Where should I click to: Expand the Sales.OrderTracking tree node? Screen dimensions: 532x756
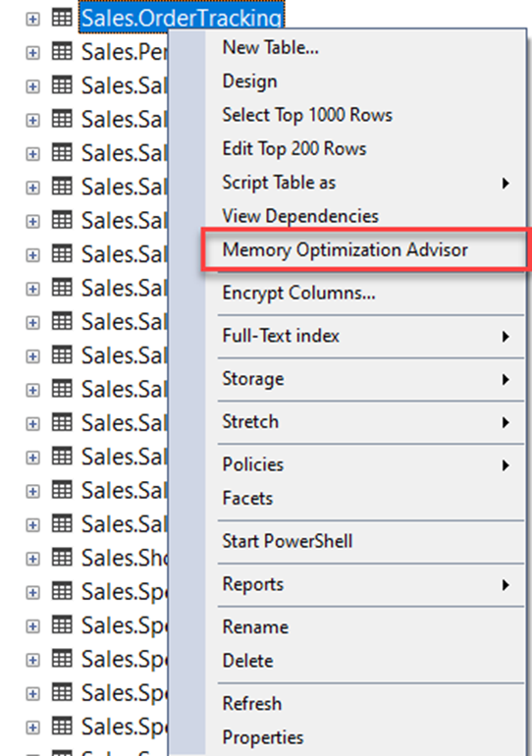(32, 19)
